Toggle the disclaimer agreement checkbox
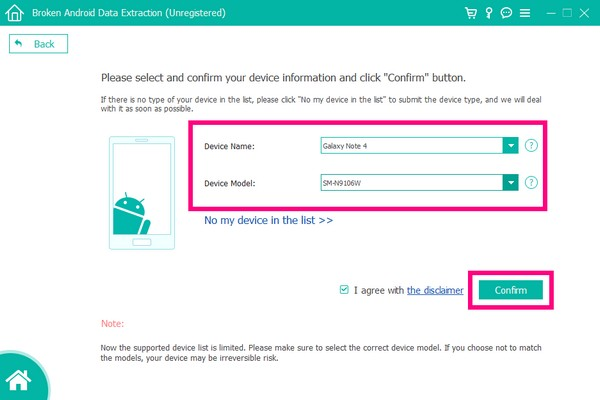 pos(345,290)
